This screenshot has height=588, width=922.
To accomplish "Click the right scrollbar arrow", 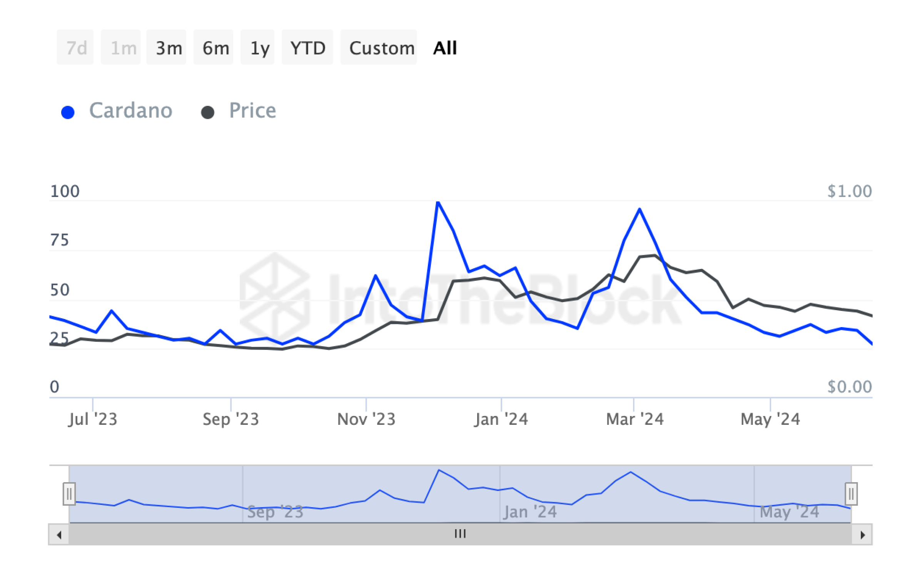I will click(862, 535).
